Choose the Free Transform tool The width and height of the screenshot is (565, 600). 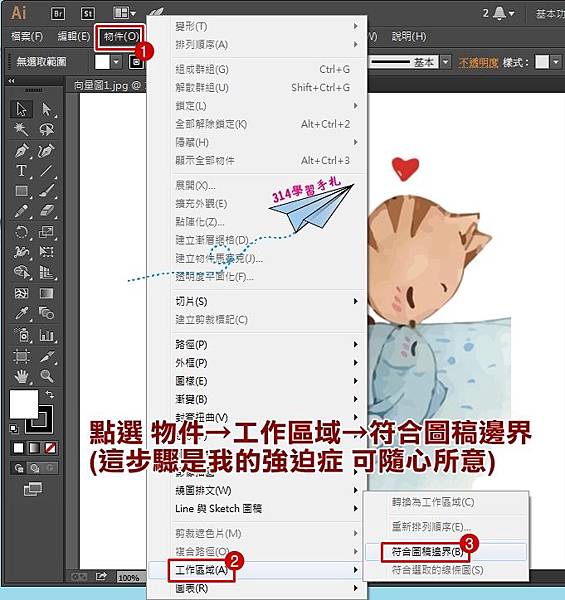click(46, 252)
